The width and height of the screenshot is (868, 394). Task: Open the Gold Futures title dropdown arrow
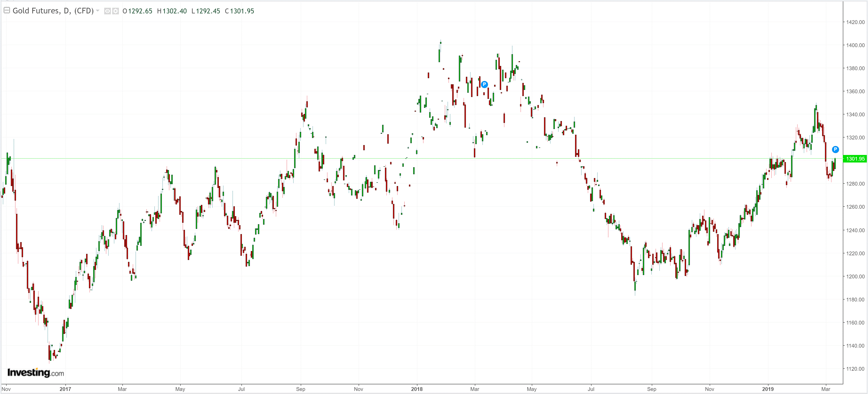[98, 10]
